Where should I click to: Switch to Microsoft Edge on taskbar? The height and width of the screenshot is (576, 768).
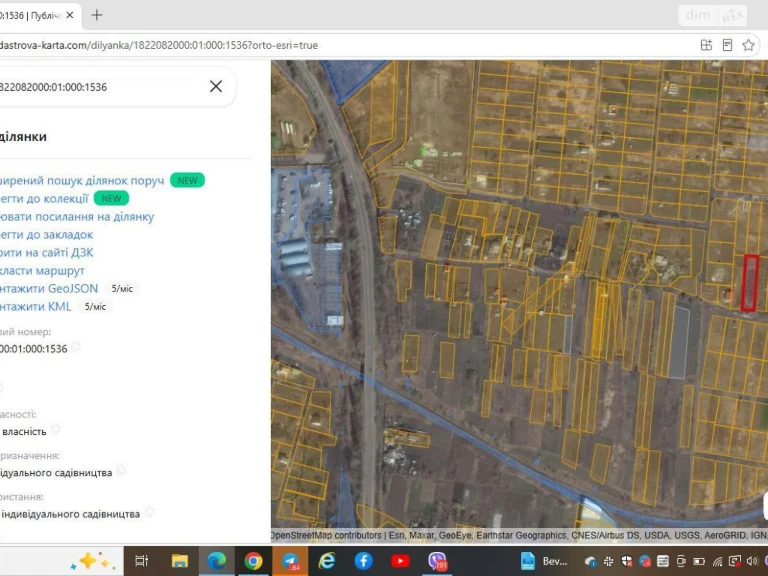(x=216, y=561)
